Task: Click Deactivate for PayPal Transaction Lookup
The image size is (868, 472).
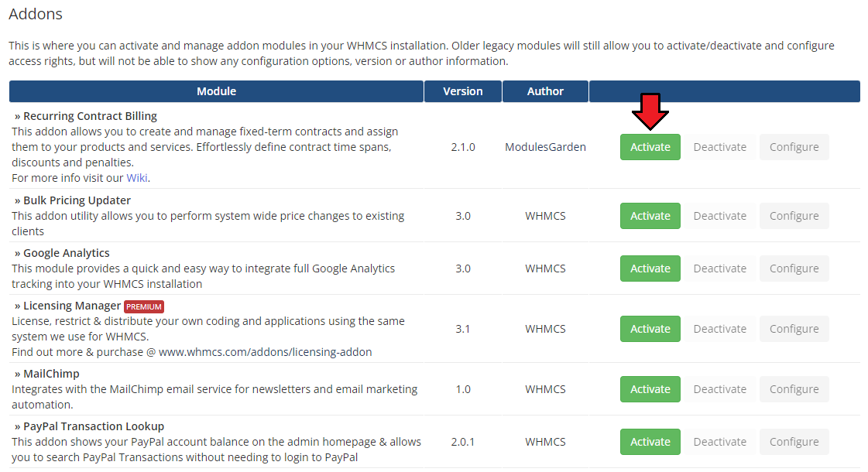Action: coord(719,442)
